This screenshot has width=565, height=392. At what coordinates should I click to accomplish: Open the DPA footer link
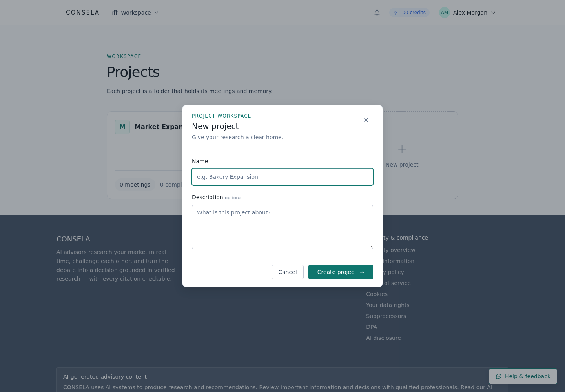pos(372,327)
